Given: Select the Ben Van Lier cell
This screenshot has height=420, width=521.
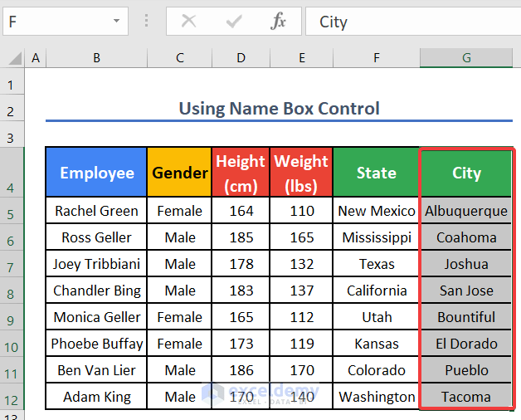Looking at the screenshot, I should tap(96, 370).
